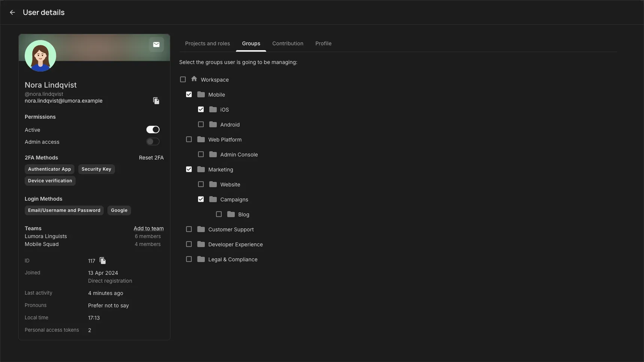This screenshot has height=362, width=644.
Task: Open the Projects and roles tab
Action: [x=207, y=43]
